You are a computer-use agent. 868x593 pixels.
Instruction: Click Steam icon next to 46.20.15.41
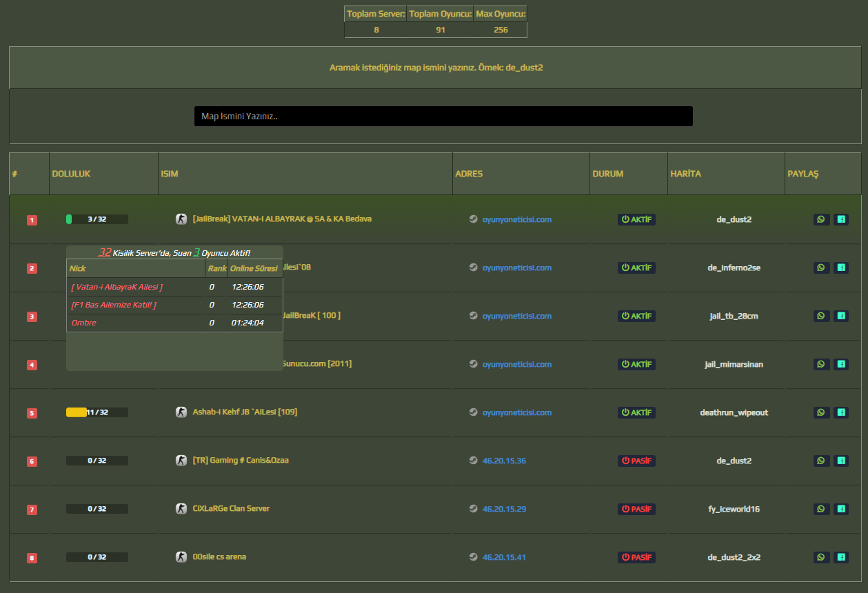tap(473, 557)
